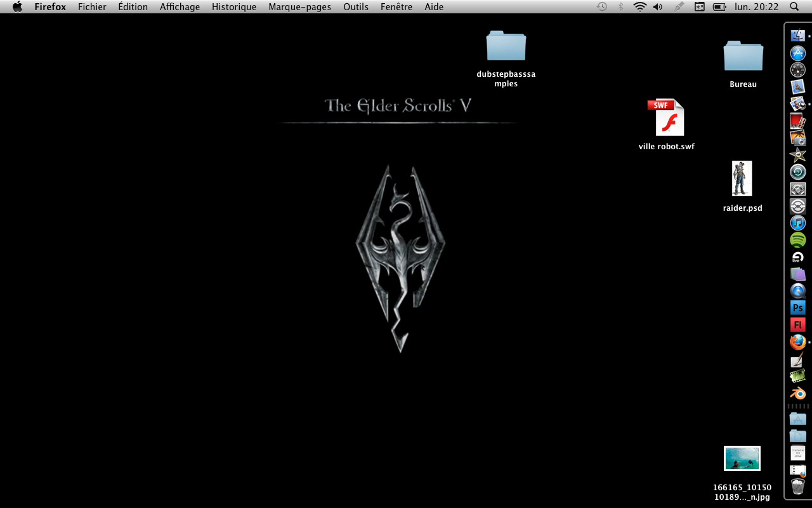Open the Apple menu
Image resolution: width=812 pixels, height=508 pixels.
click(17, 6)
